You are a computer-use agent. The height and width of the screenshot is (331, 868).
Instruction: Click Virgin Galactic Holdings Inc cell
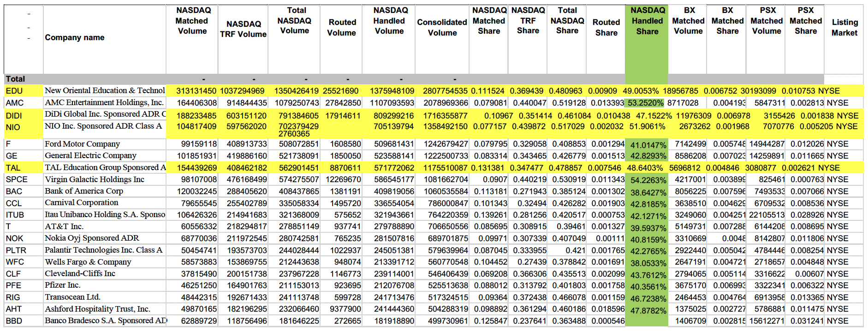point(95,179)
